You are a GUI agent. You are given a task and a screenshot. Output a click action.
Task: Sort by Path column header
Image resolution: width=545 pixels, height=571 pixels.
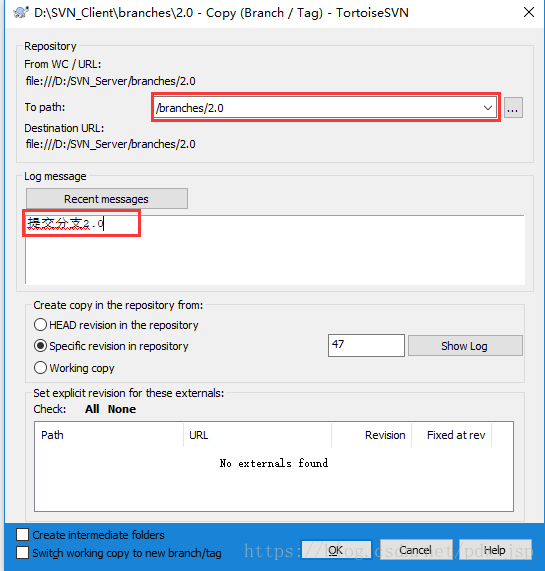[x=109, y=435]
